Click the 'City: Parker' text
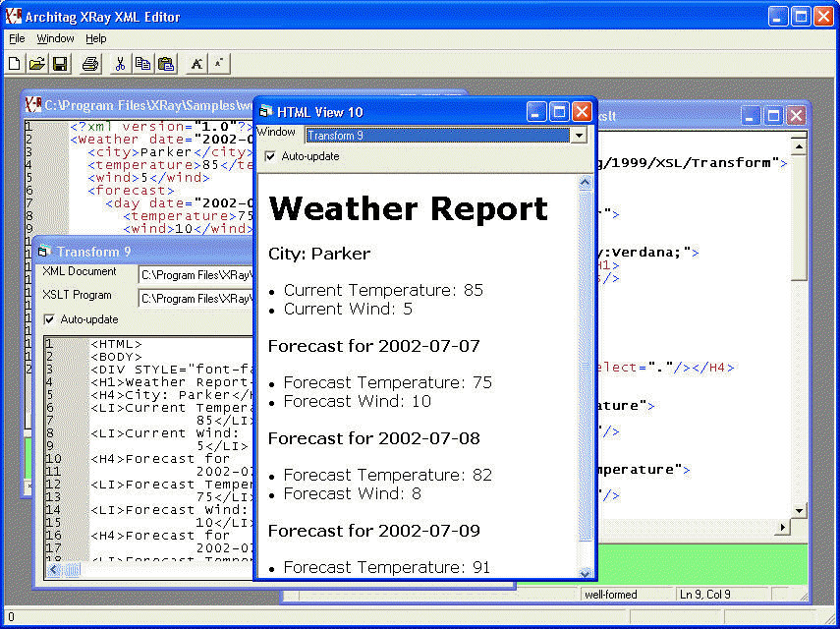Screen dimensions: 840x629 (x=319, y=254)
